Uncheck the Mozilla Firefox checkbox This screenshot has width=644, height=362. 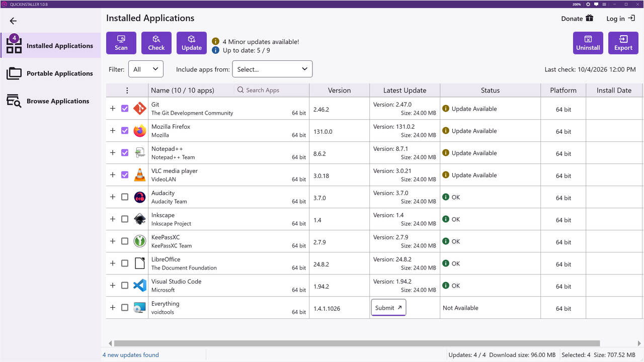point(125,131)
